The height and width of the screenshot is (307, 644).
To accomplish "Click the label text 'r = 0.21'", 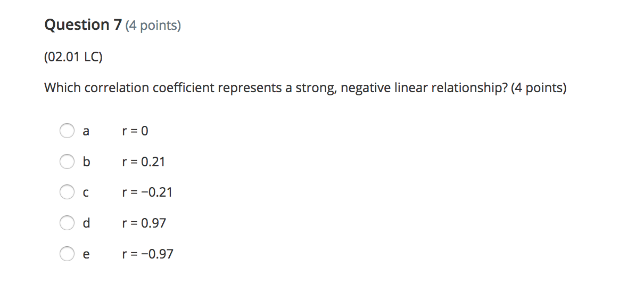I will pos(143,161).
